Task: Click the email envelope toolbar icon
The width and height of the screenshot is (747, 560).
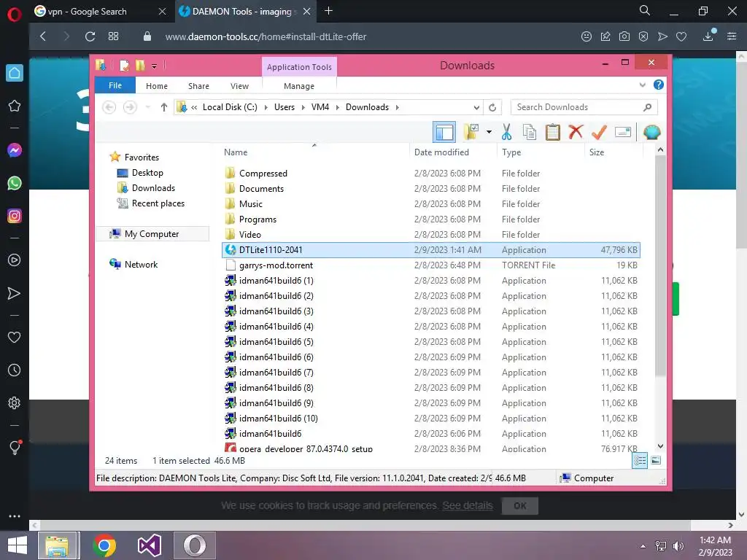Action: 623,132
